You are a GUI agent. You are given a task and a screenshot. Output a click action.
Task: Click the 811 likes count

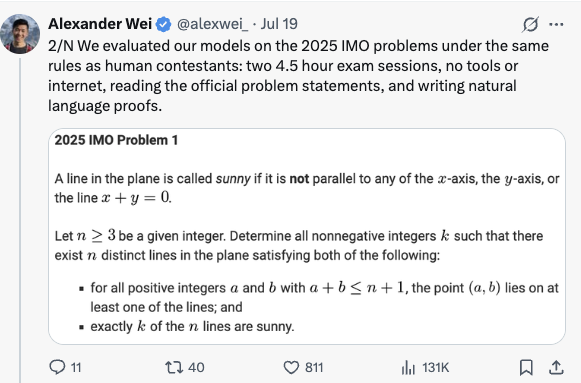tap(314, 368)
